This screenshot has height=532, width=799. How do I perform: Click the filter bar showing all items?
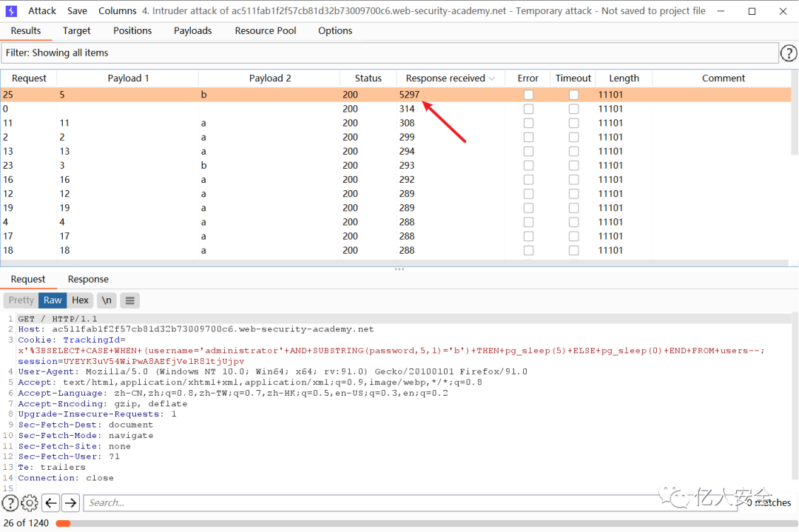coord(390,53)
